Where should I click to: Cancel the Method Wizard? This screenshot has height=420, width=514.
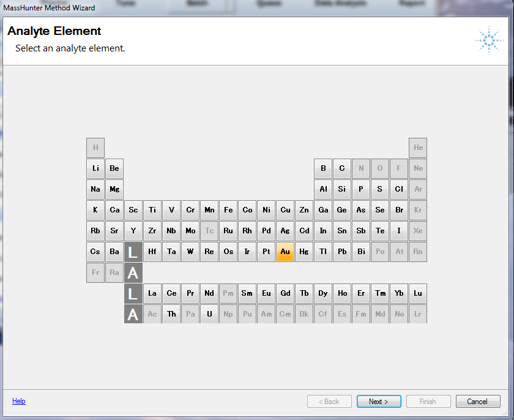pos(478,401)
